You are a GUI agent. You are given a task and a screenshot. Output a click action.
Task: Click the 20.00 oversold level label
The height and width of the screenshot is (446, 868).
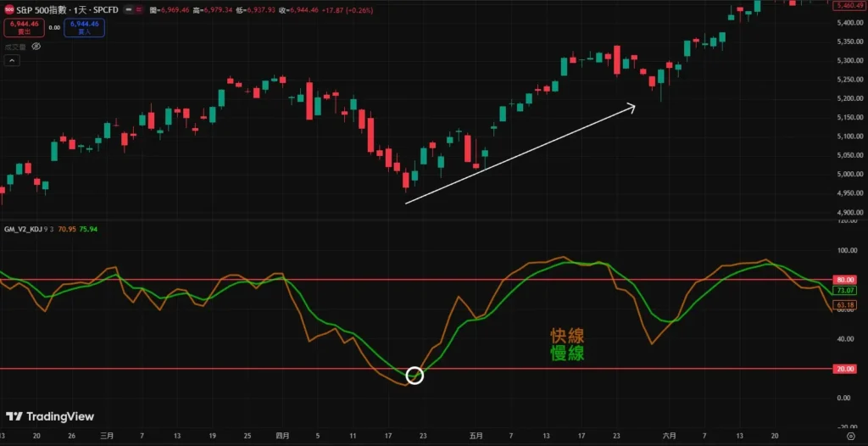845,369
